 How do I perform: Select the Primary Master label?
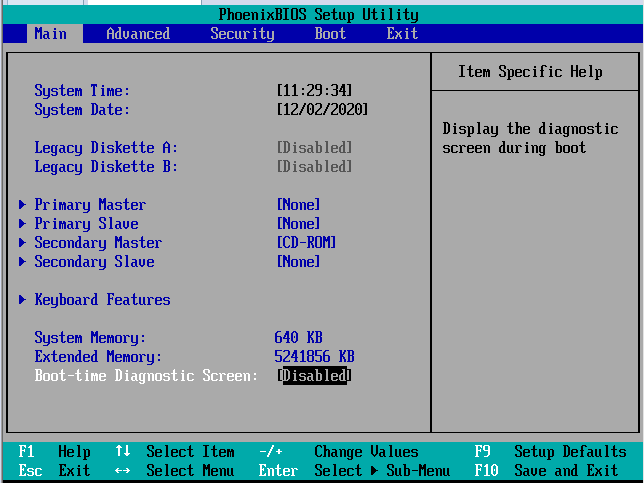point(90,205)
